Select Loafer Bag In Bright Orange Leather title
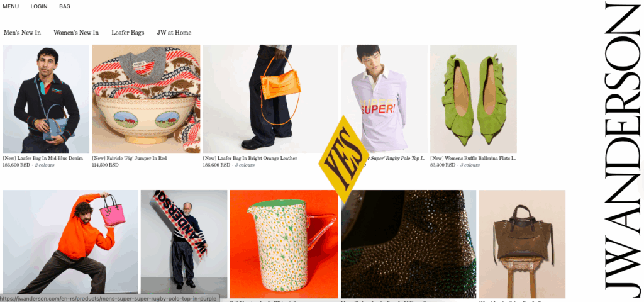 [250, 158]
